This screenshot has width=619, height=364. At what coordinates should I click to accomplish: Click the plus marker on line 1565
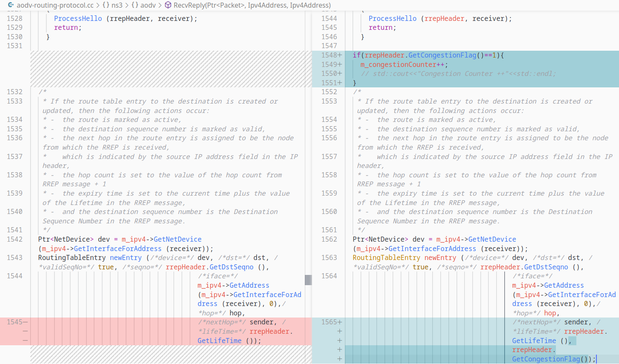click(x=340, y=322)
